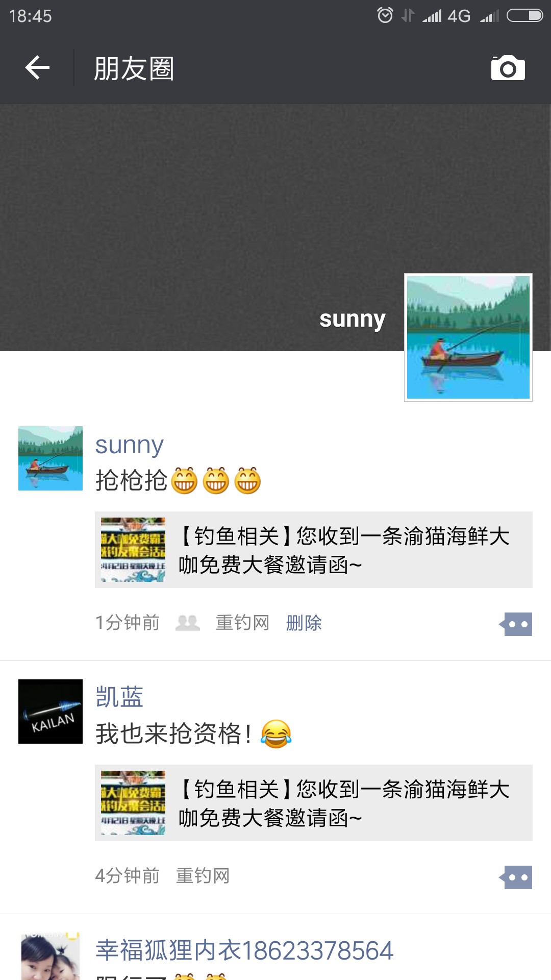The image size is (551, 980).
Task: Tap the visibility group icon beside 1分钟前
Action: click(x=188, y=623)
